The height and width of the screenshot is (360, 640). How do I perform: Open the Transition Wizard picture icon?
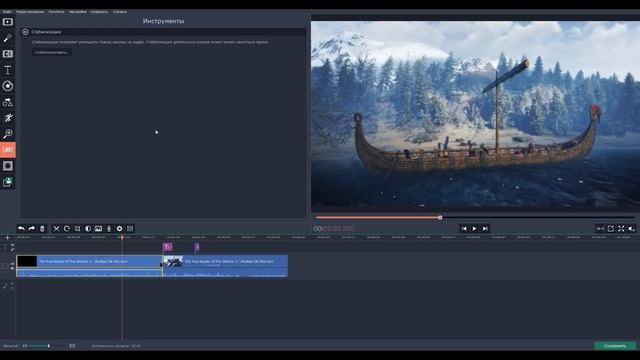tap(98, 229)
